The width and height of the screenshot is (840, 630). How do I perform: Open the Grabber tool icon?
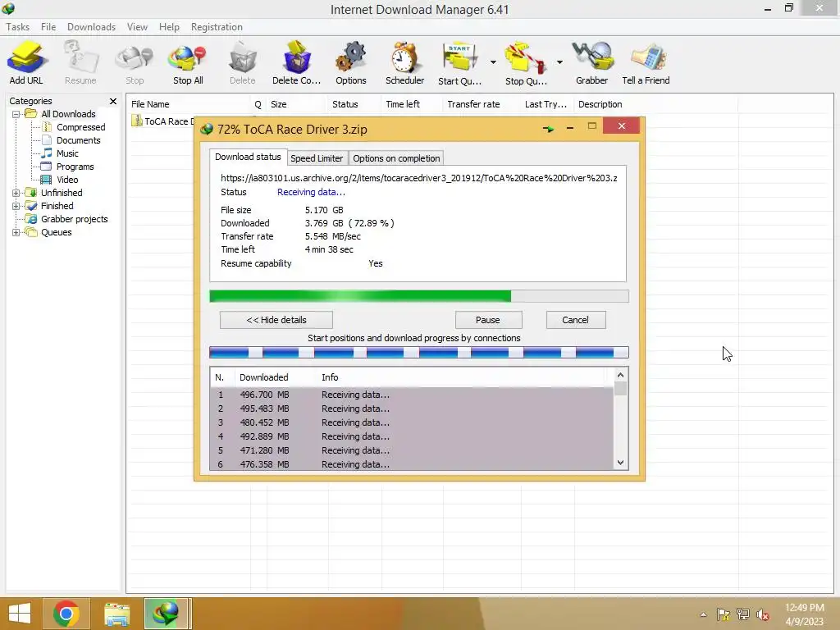[591, 63]
